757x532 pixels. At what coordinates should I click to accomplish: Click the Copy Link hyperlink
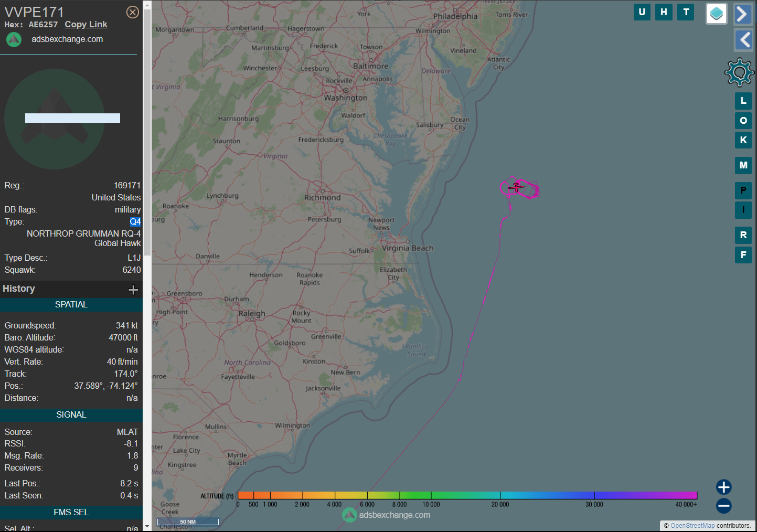[86, 25]
